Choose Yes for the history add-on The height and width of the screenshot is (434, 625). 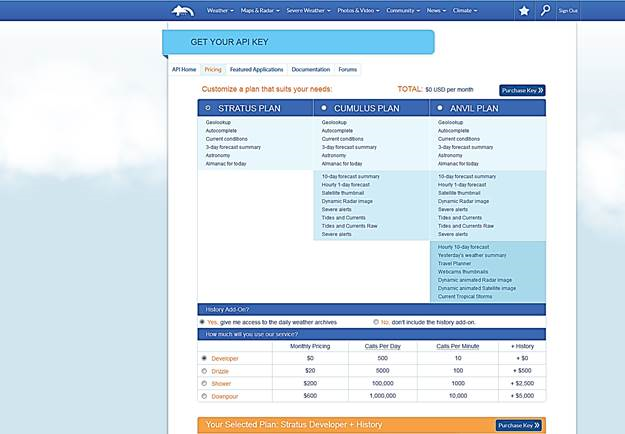point(202,322)
